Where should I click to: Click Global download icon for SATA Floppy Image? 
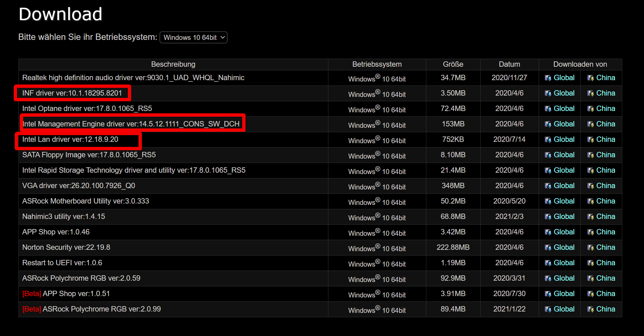point(548,155)
